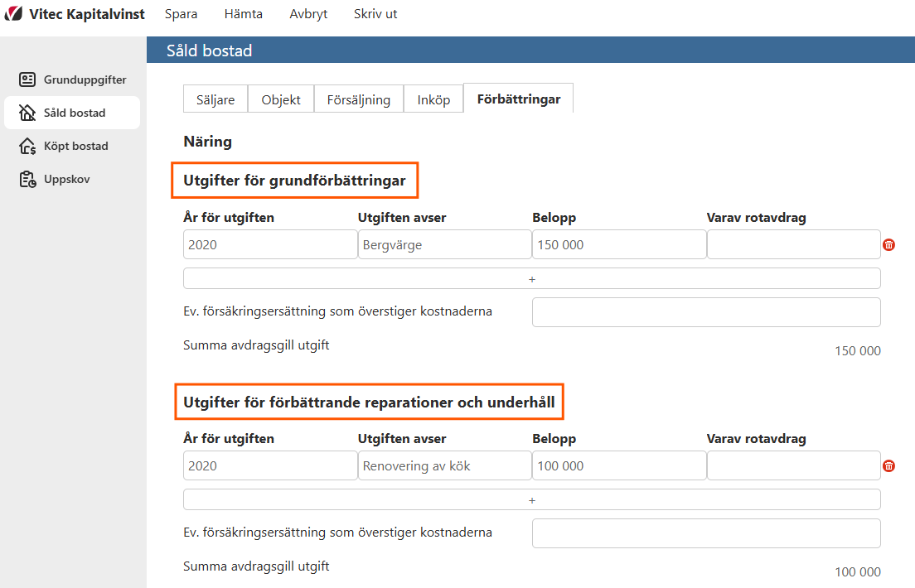The image size is (915, 588).
Task: Click Skriv ut to print
Action: pos(375,13)
